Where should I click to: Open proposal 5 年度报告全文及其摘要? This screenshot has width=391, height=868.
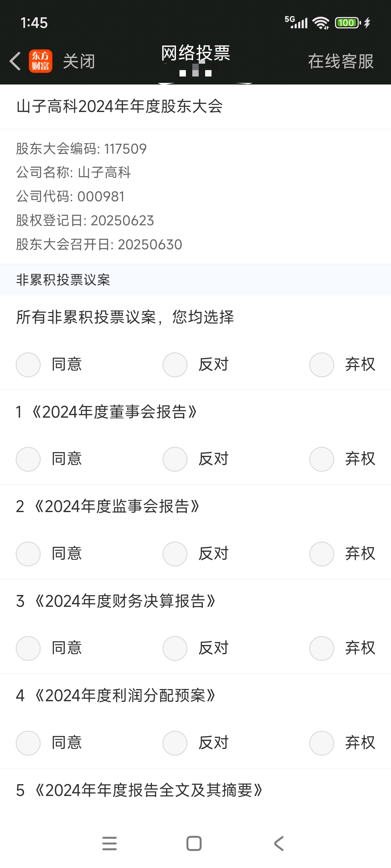click(x=139, y=790)
